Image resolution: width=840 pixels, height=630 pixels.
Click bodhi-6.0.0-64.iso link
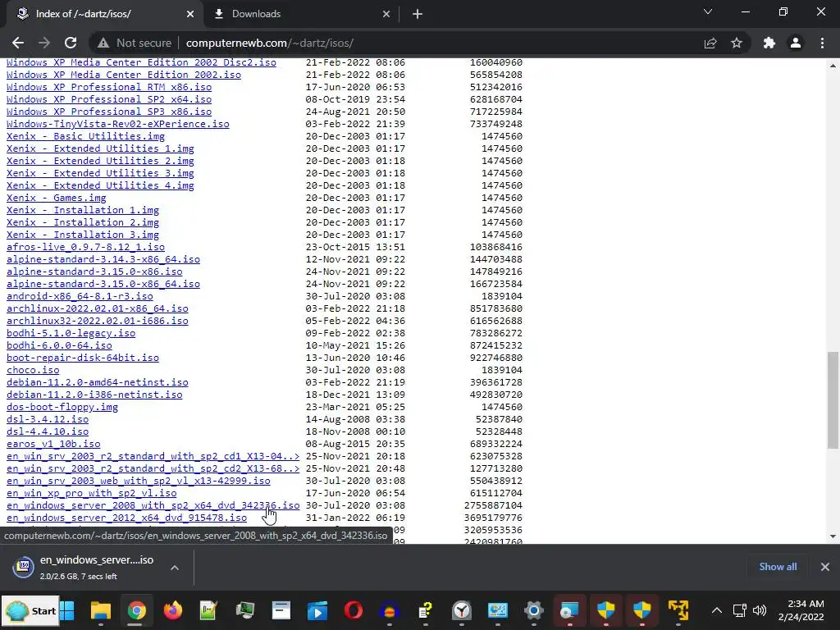point(59,345)
